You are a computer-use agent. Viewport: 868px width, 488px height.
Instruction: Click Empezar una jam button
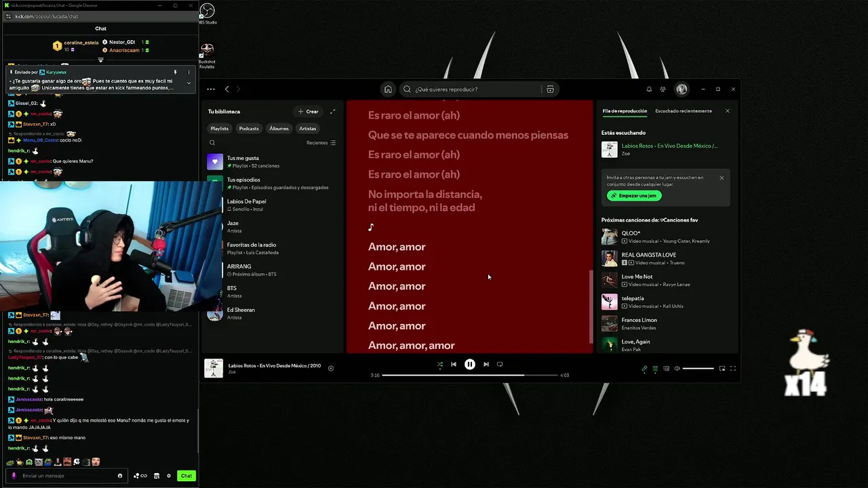pyautogui.click(x=634, y=195)
